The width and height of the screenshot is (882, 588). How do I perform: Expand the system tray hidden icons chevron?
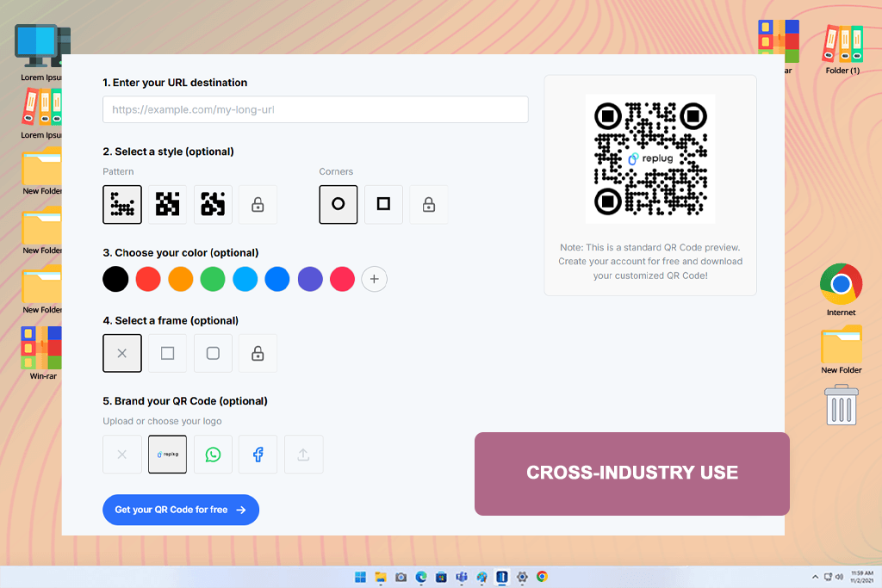point(815,577)
